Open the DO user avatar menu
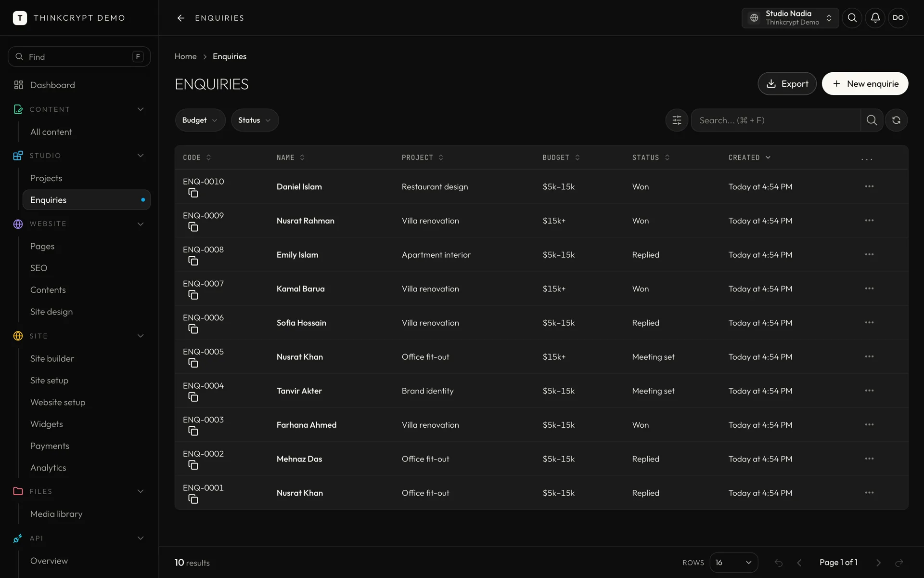 (898, 18)
